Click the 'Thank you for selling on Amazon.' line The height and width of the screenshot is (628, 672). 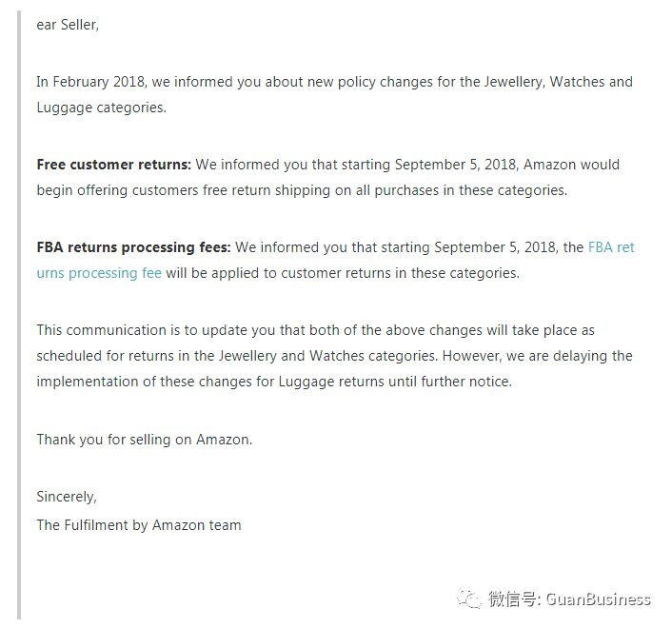(x=145, y=440)
